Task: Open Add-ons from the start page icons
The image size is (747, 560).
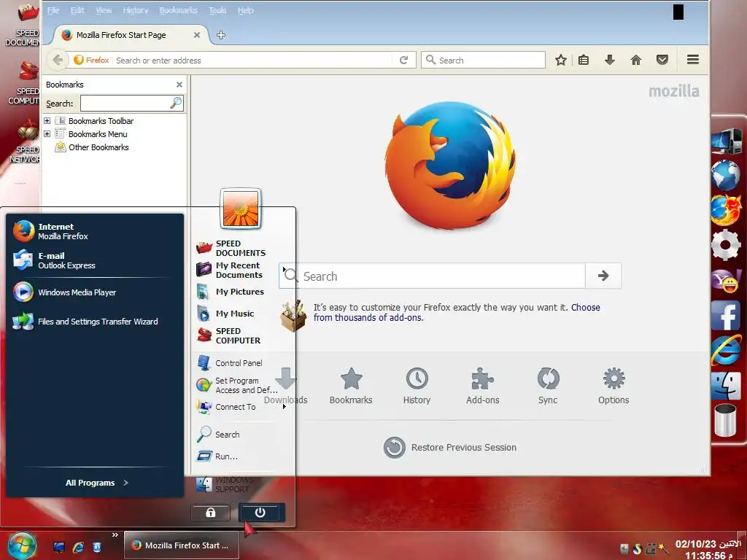Action: point(483,386)
